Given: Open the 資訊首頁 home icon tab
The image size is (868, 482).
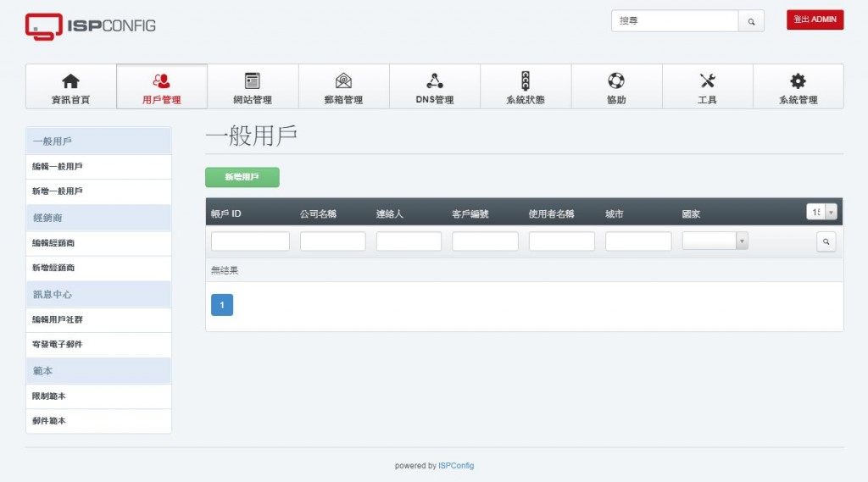Looking at the screenshot, I should coord(71,87).
